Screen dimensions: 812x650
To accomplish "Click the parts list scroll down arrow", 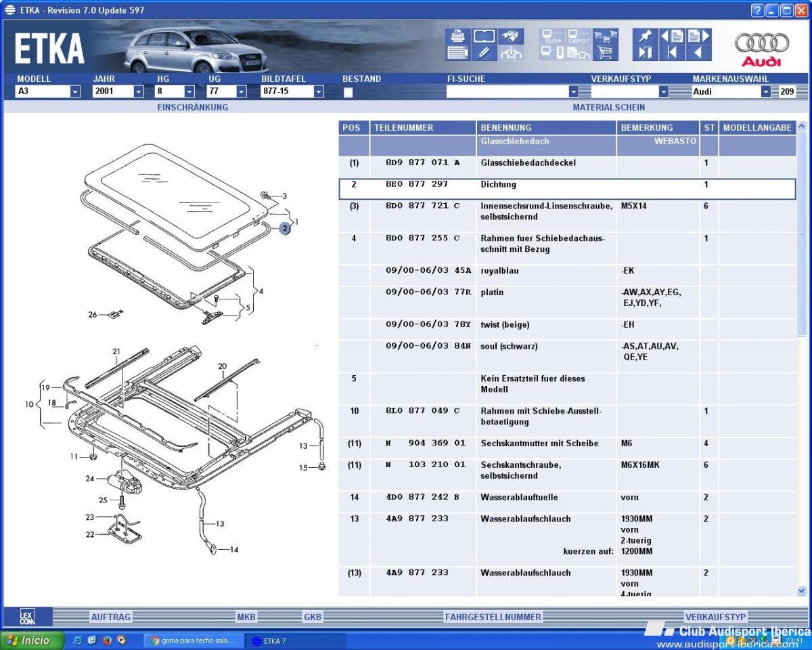I will (802, 591).
